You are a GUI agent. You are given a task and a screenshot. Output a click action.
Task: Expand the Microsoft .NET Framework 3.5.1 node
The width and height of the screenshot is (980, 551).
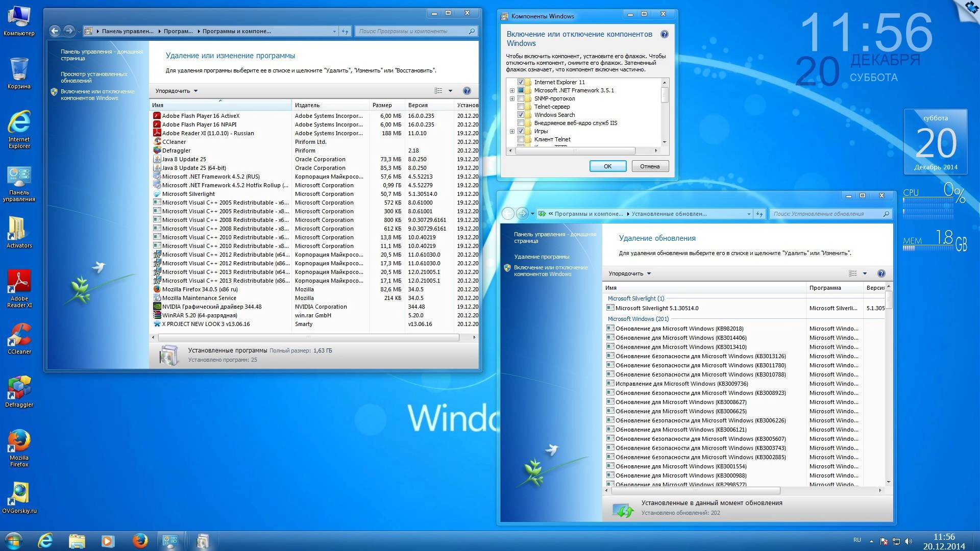click(512, 90)
